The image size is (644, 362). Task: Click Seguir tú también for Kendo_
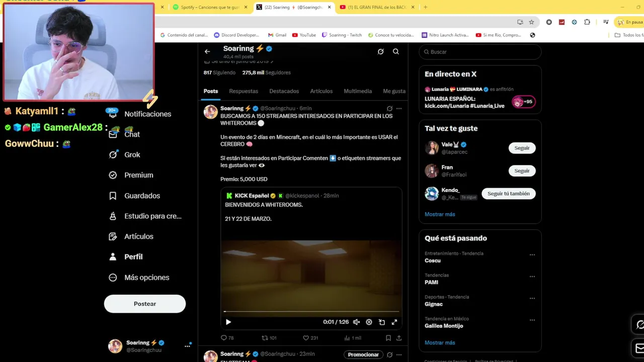tap(509, 194)
